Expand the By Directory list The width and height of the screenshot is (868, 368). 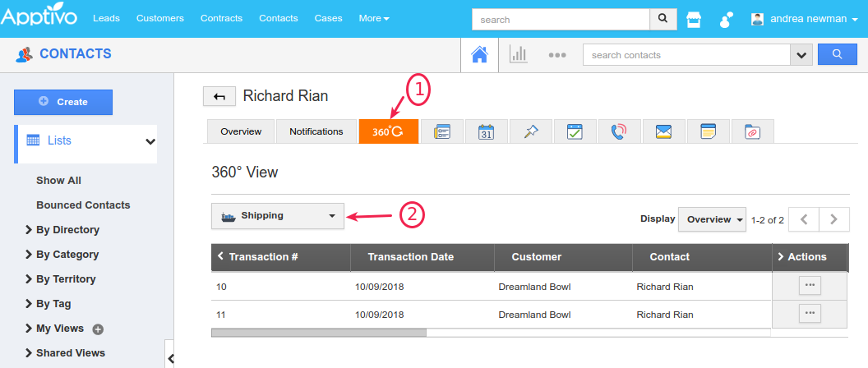(x=67, y=230)
